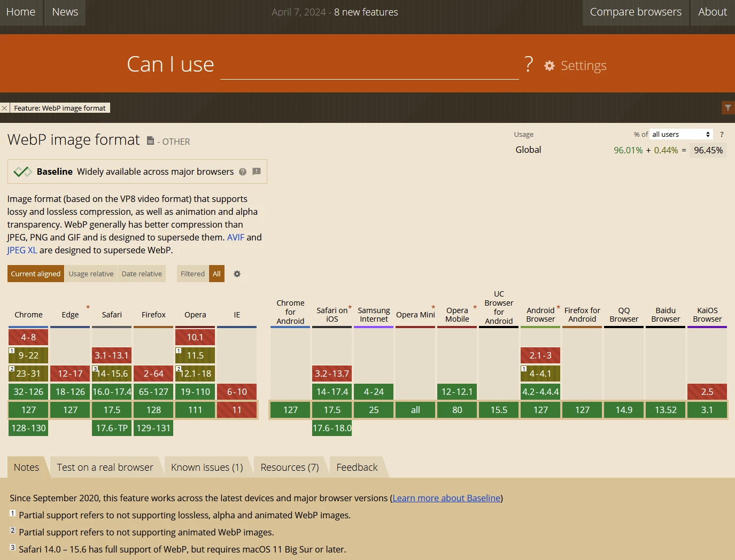The height and width of the screenshot is (560, 735).
Task: Open the Resources tab
Action: 290,468
